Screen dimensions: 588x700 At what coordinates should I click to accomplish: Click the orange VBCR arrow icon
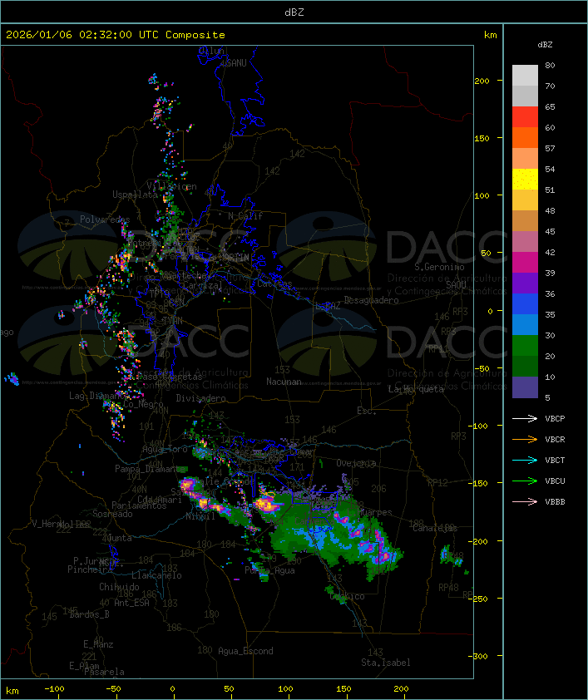(x=525, y=439)
